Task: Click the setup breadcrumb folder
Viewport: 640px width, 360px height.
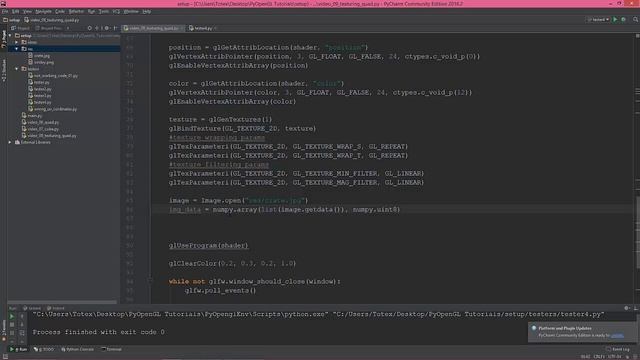Action: coord(12,20)
